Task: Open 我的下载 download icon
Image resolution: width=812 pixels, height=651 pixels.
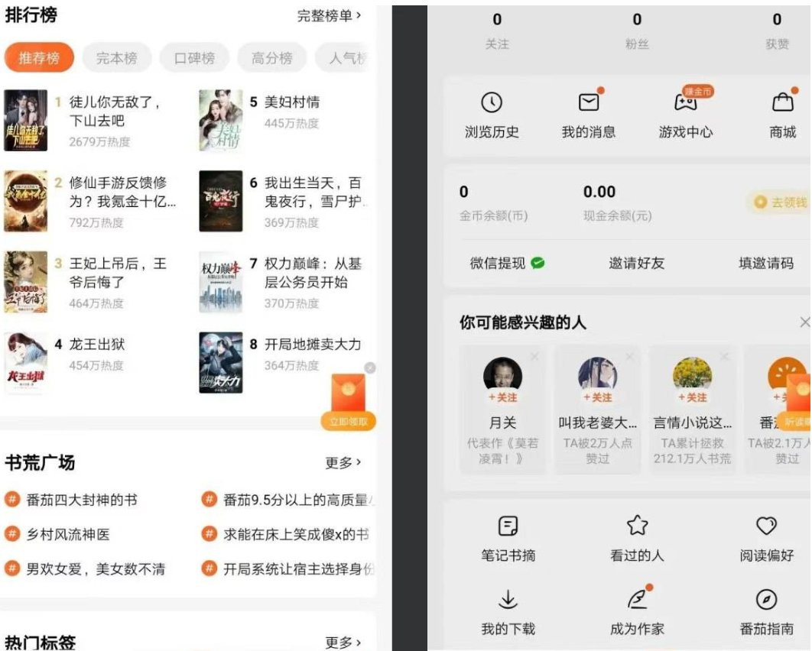Action: (508, 599)
